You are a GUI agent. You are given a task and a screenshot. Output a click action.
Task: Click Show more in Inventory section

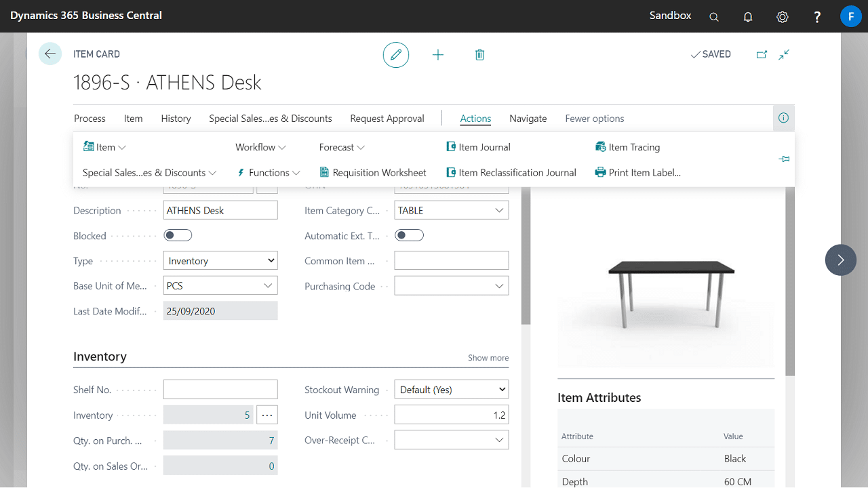click(x=488, y=358)
